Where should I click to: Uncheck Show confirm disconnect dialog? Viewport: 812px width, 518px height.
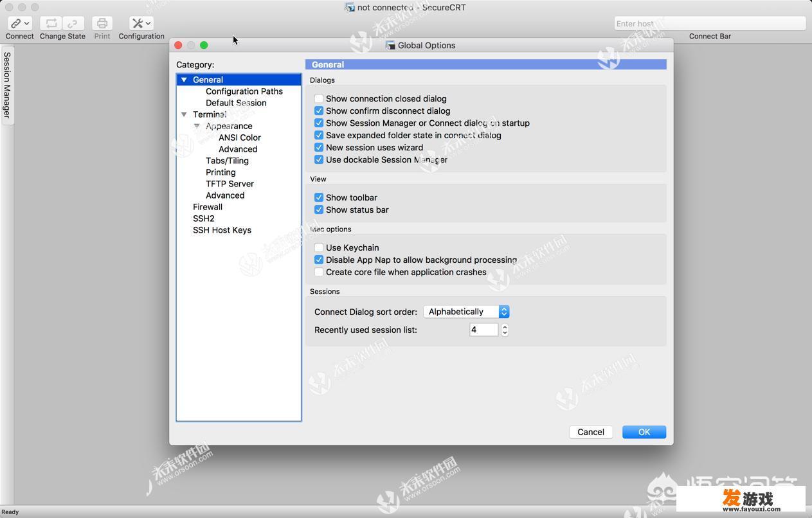click(x=319, y=111)
